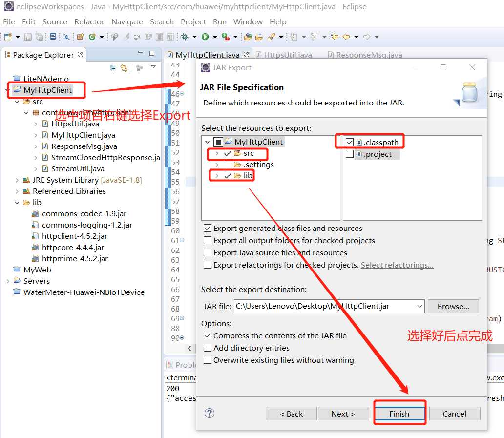
Task: Click the Save All toolbar icon
Action: tap(39, 37)
